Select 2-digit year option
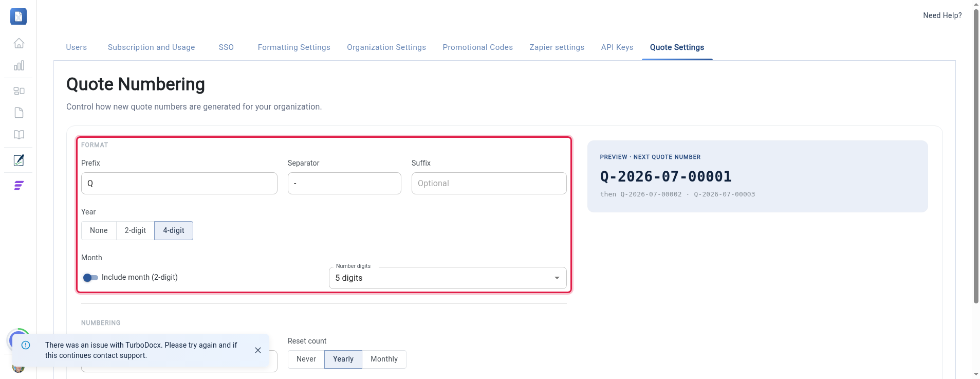 coord(135,230)
